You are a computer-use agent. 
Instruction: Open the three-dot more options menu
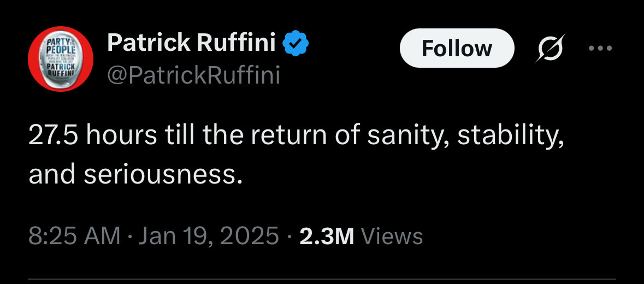tap(601, 48)
